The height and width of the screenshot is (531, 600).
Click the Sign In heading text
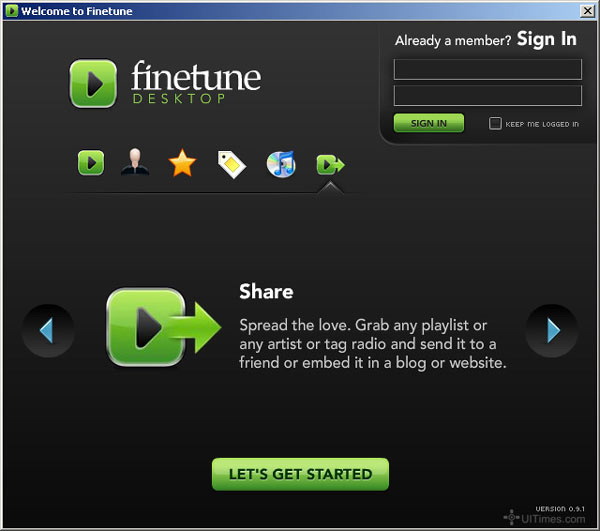point(546,39)
